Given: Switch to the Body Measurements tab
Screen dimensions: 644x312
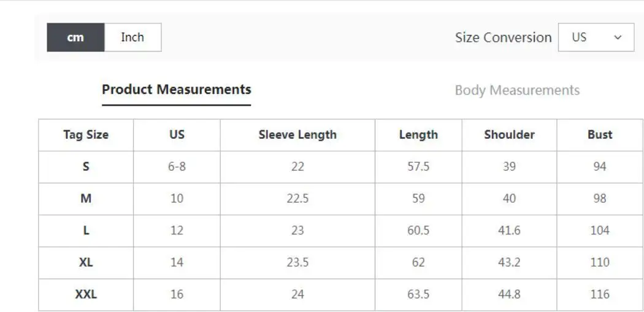Looking at the screenshot, I should tap(516, 90).
